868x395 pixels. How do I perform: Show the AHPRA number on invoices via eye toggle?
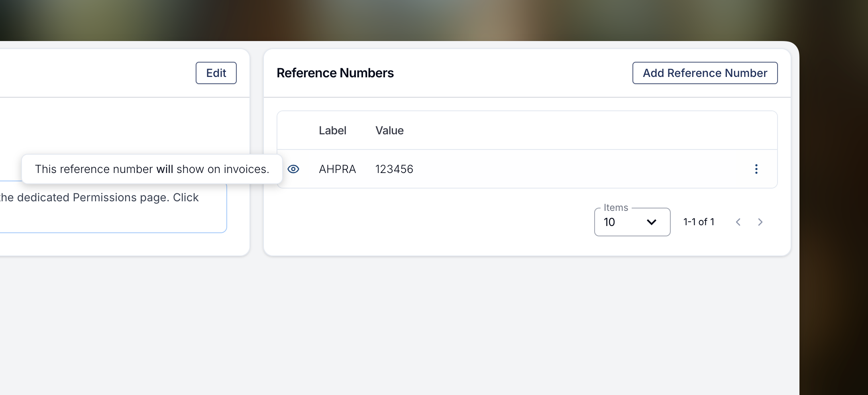click(x=293, y=169)
